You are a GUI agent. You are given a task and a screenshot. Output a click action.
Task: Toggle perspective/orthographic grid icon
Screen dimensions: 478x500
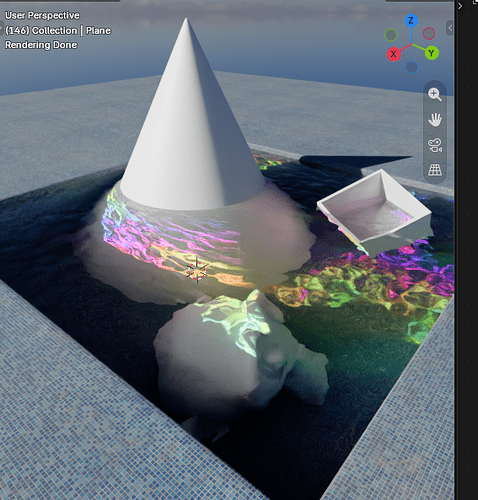click(435, 170)
